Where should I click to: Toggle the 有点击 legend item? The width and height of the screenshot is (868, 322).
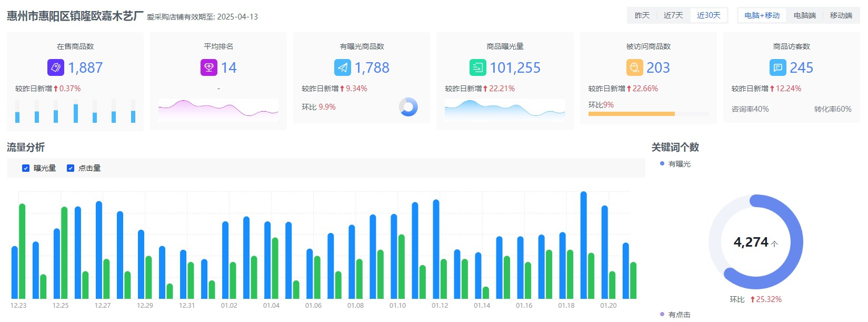pyautogui.click(x=675, y=315)
